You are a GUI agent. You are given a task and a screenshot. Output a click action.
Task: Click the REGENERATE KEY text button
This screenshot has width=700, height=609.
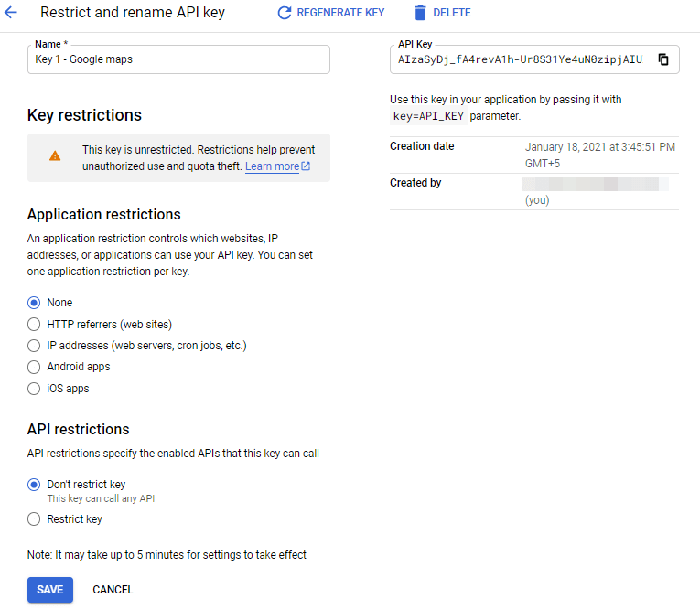click(x=340, y=13)
